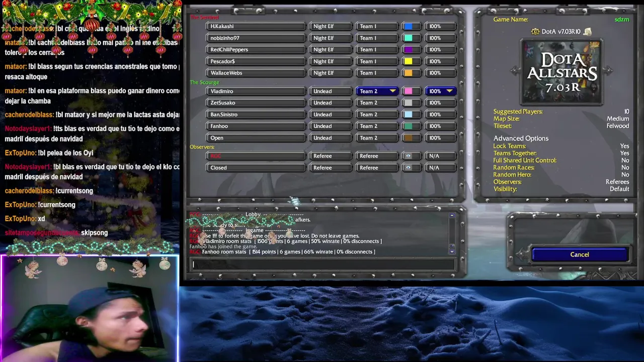Image resolution: width=644 pixels, height=362 pixels.
Task: Open the Closed observer slot dropdown
Action: click(x=256, y=168)
